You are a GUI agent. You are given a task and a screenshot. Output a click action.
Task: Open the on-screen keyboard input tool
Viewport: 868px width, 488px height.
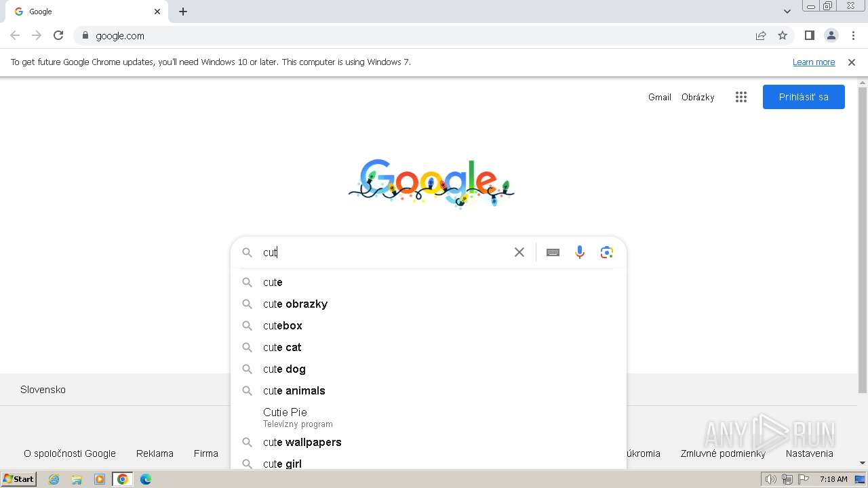point(553,252)
